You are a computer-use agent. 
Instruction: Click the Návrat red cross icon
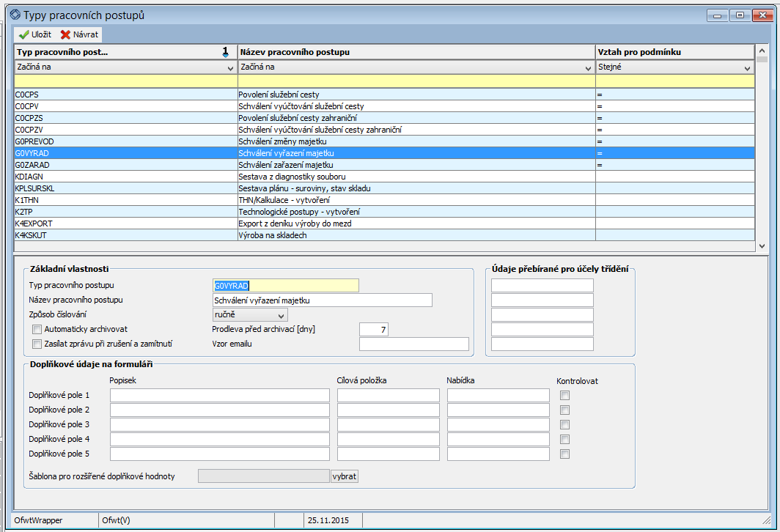tap(65, 34)
